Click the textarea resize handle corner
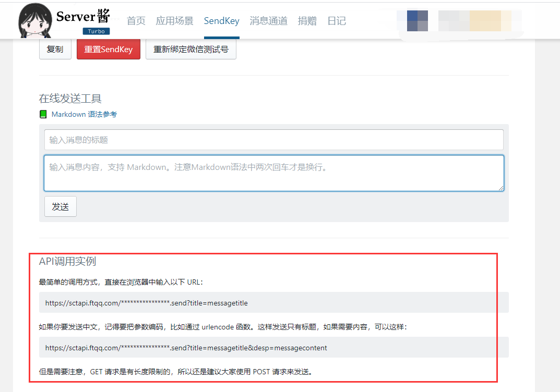The image size is (560, 392). [501, 188]
